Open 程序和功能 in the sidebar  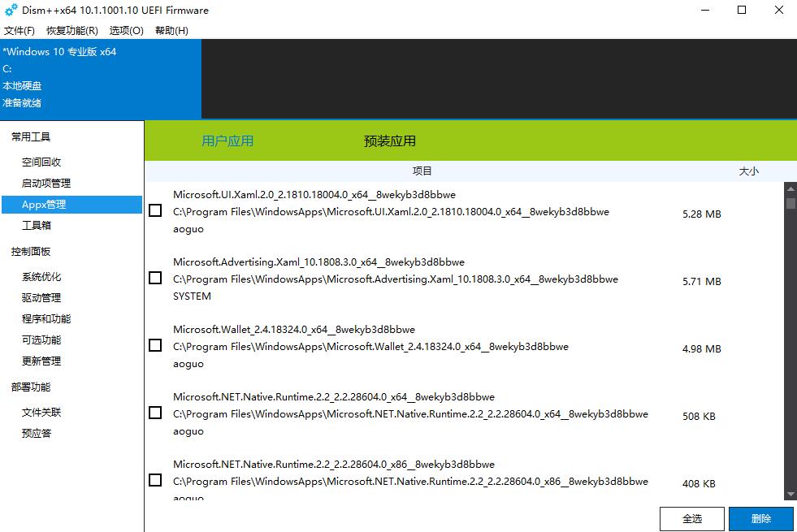tap(46, 318)
